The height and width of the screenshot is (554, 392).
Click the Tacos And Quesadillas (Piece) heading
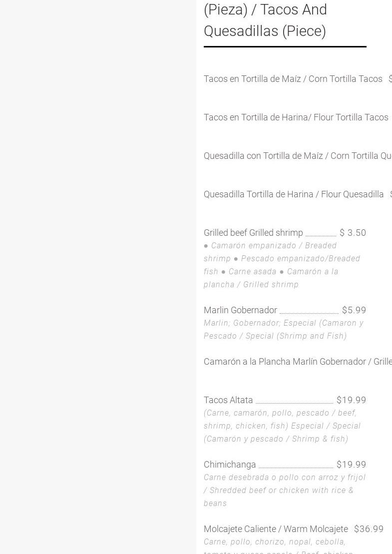click(x=265, y=20)
